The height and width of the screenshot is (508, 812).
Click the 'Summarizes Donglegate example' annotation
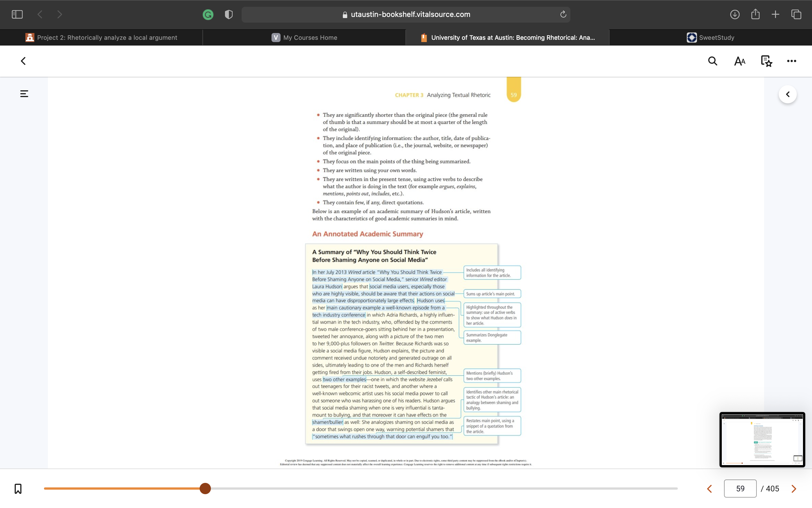(492, 338)
